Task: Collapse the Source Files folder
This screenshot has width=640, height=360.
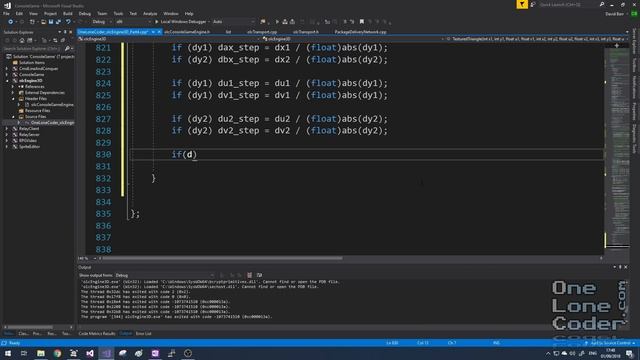Action: coord(13,117)
